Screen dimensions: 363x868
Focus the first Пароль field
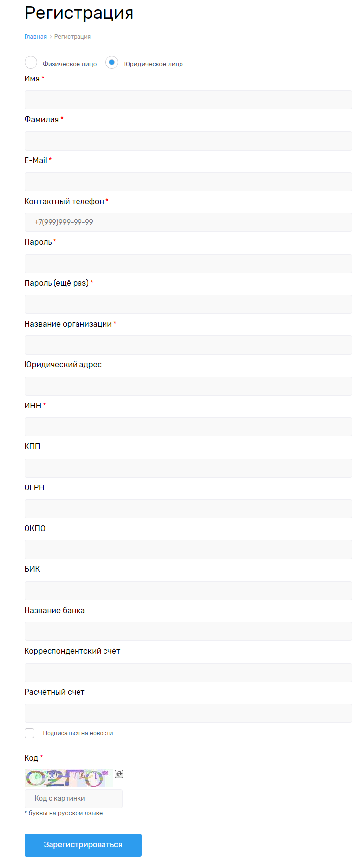pyautogui.click(x=188, y=263)
